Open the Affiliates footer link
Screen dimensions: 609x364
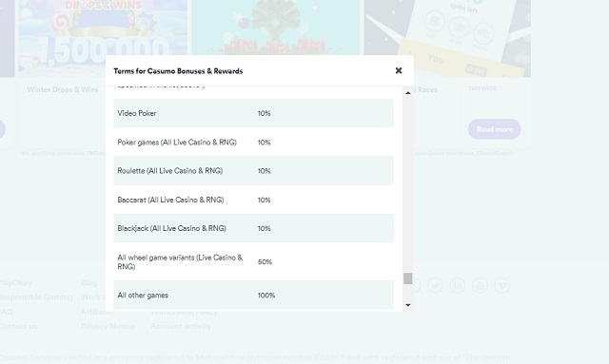pyautogui.click(x=97, y=312)
